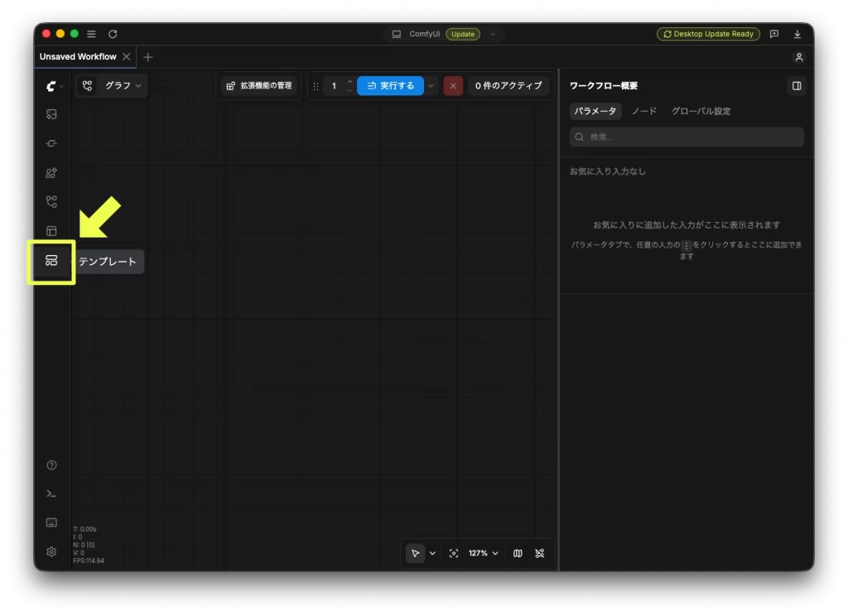Click the feedback chat icon at top right
Viewport: 848px width, 616px height.
pyautogui.click(x=774, y=33)
